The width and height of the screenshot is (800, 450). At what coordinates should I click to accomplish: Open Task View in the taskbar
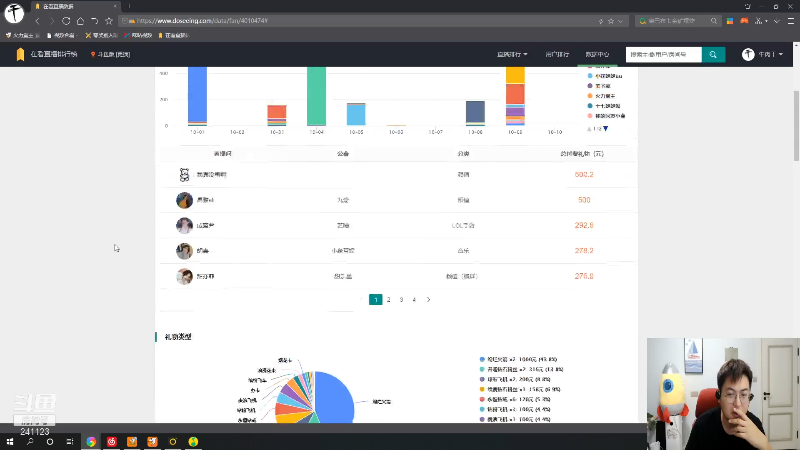[x=70, y=441]
